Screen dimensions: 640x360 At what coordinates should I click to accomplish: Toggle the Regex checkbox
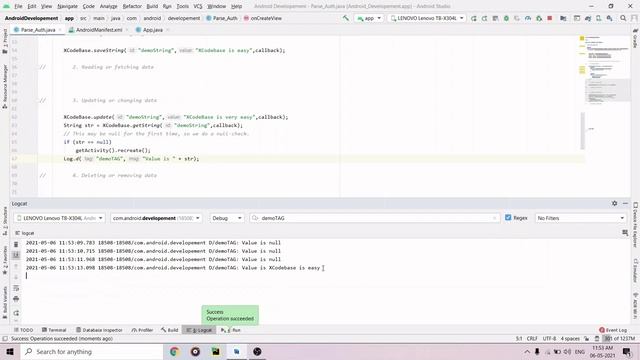pos(508,218)
